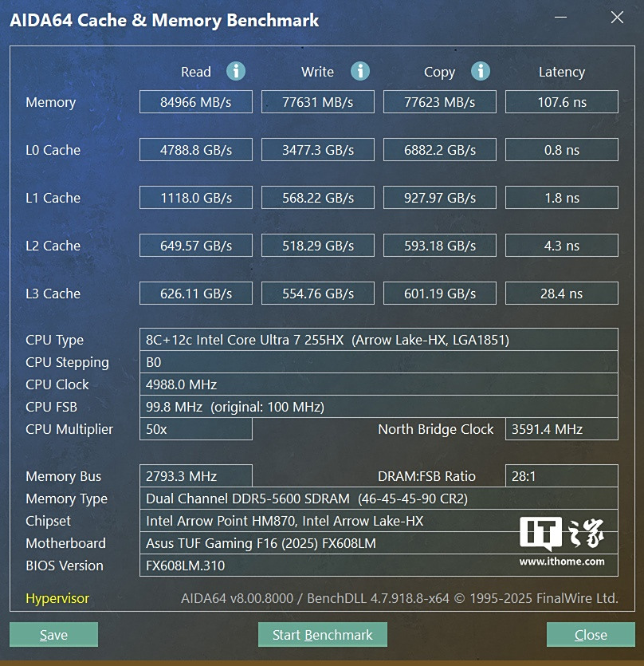Image resolution: width=644 pixels, height=666 pixels.
Task: Click the yellow Hypervisor label
Action: pyautogui.click(x=57, y=598)
